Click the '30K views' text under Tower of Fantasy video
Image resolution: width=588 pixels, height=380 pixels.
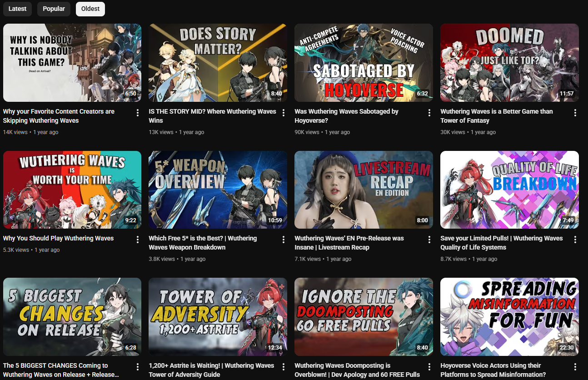[453, 132]
